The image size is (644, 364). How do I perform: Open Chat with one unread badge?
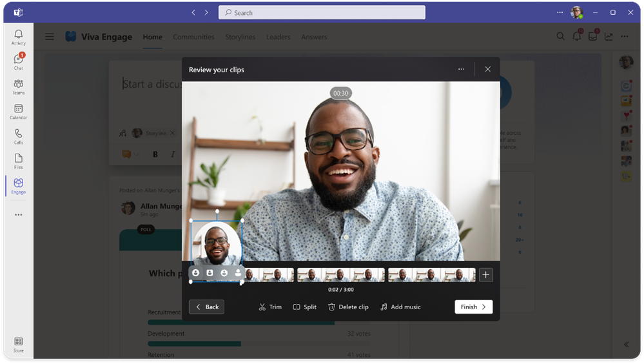(x=19, y=62)
